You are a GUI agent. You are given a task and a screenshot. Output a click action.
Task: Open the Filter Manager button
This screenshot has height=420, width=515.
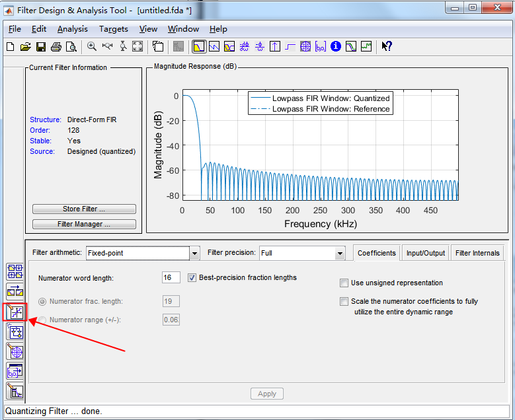84,225
